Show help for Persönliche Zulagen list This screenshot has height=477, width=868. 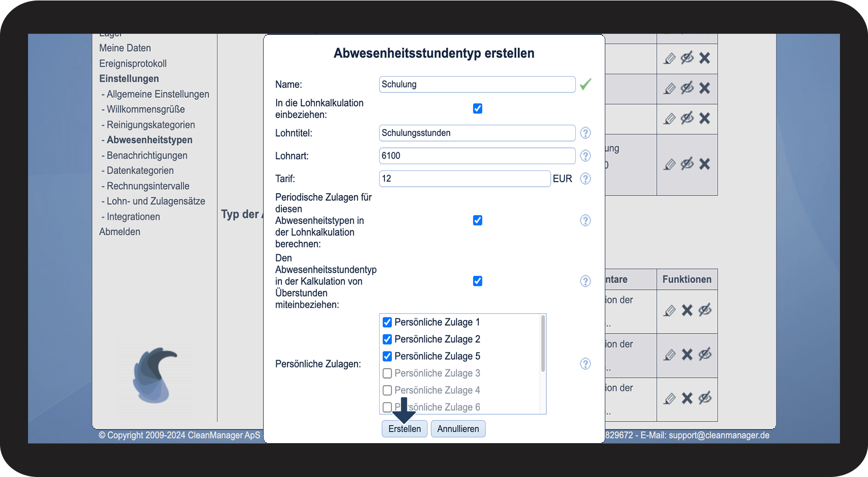coord(585,364)
